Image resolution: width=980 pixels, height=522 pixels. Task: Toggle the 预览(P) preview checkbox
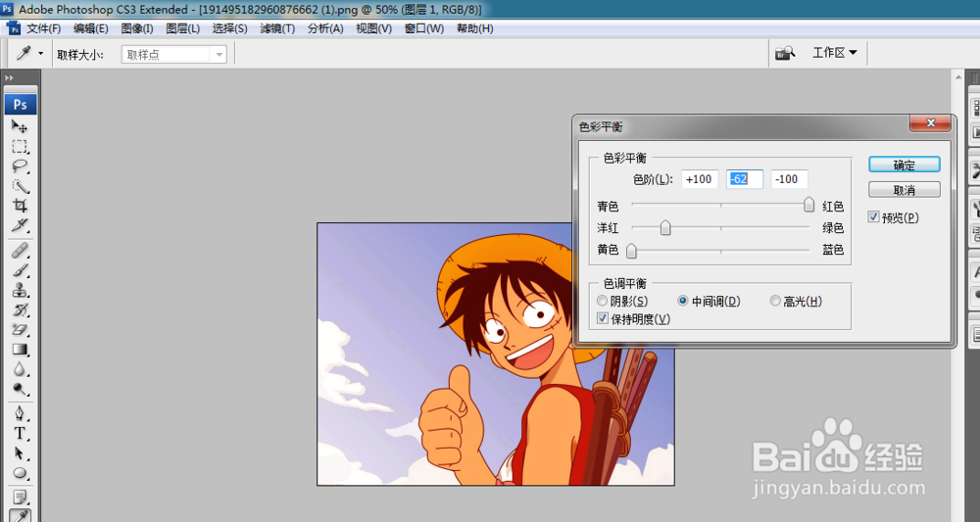click(873, 217)
